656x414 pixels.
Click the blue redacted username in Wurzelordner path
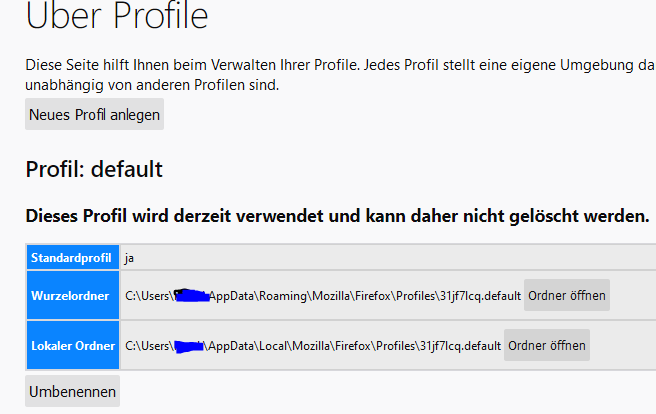(x=190, y=296)
